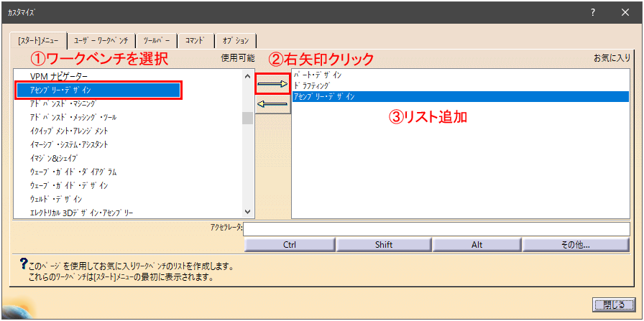Viewport: 644px width, 321px height.
Task: Click the その他... button
Action: [576, 245]
